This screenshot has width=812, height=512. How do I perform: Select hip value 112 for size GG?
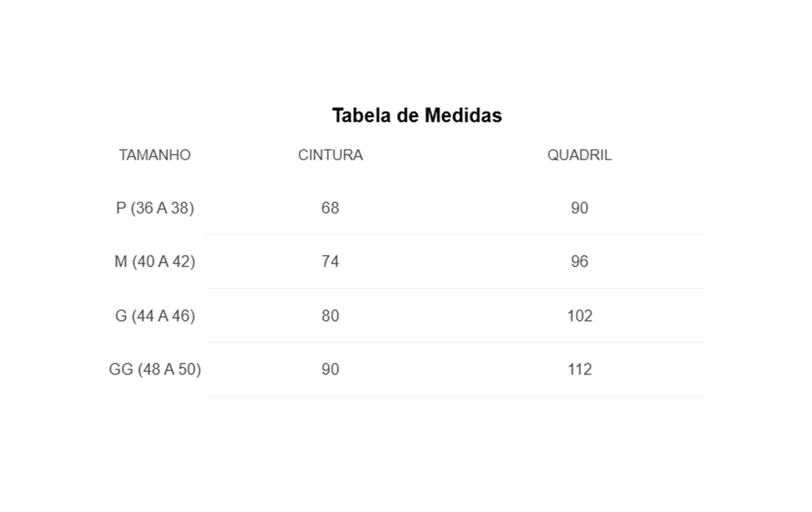pyautogui.click(x=580, y=369)
